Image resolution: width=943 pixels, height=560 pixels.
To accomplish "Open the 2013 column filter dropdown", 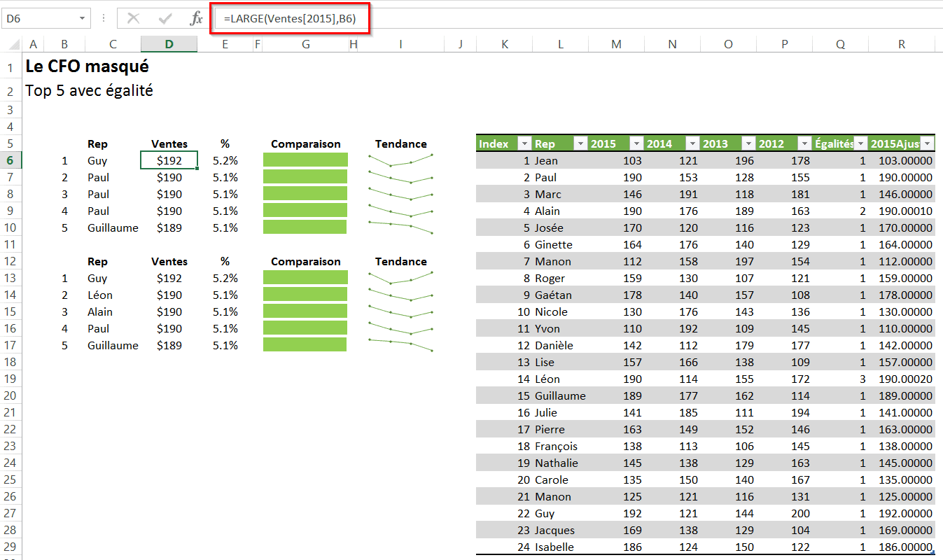I will tap(748, 144).
